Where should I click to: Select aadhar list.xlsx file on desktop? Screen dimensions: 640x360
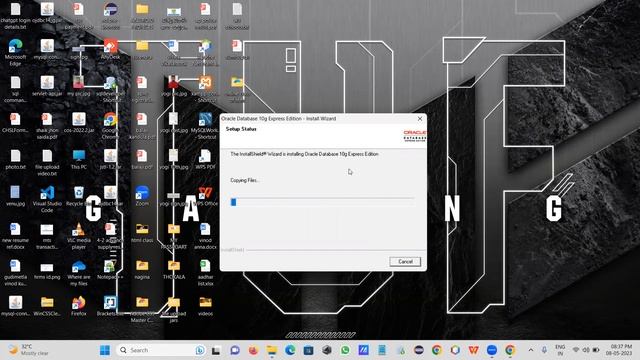(x=205, y=273)
